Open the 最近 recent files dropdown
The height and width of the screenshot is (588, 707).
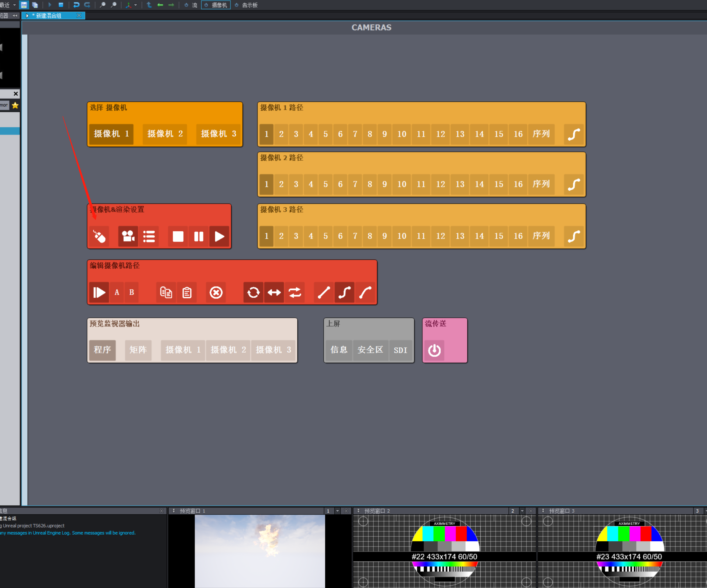pos(14,5)
